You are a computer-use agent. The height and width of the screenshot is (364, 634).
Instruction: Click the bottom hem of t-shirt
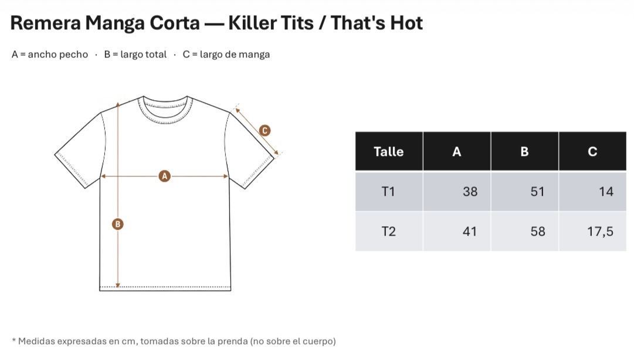point(165,288)
